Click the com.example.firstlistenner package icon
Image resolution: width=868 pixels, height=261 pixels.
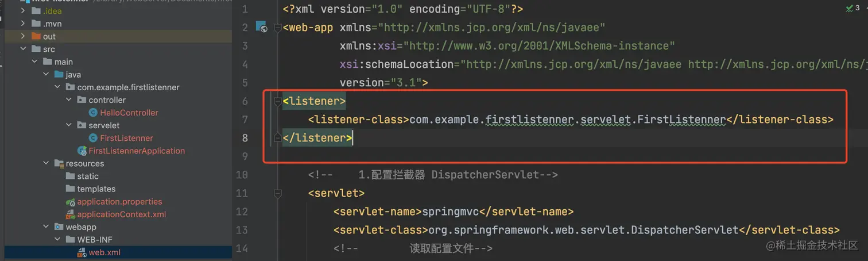click(x=70, y=87)
